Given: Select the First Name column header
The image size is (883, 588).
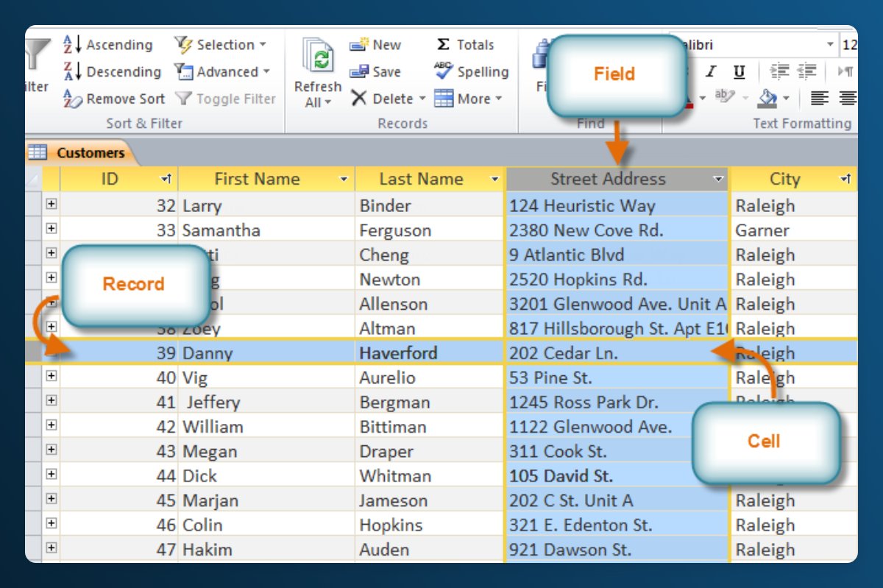Looking at the screenshot, I should coord(266,179).
